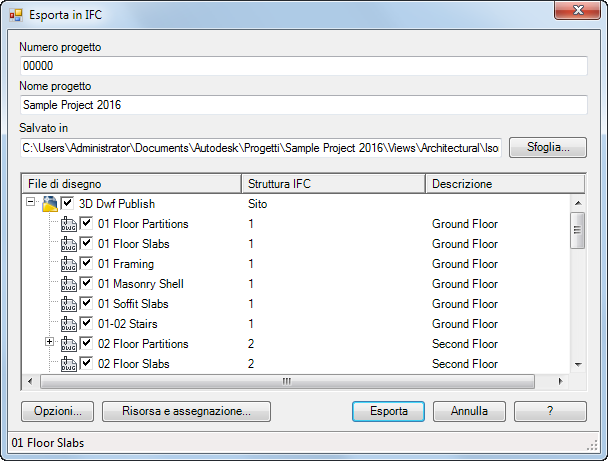Disable the 01-02 Stairs checkbox
608x461 pixels.
pos(87,323)
